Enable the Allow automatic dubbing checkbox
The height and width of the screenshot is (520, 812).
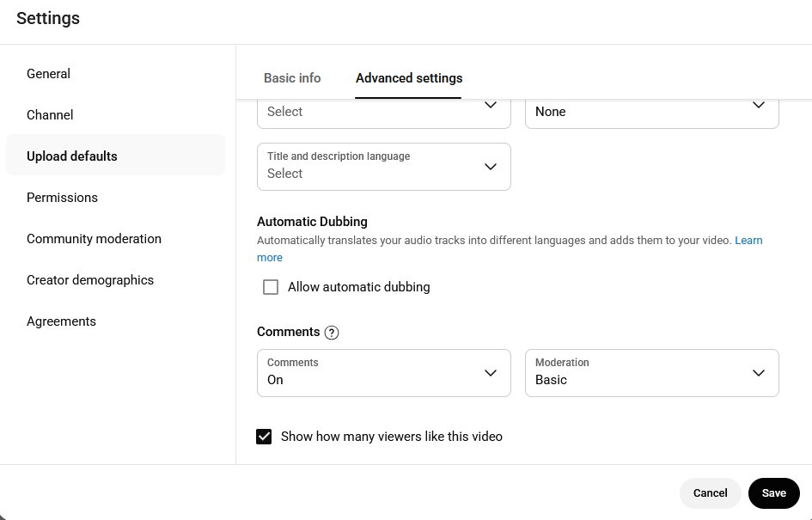click(x=271, y=287)
